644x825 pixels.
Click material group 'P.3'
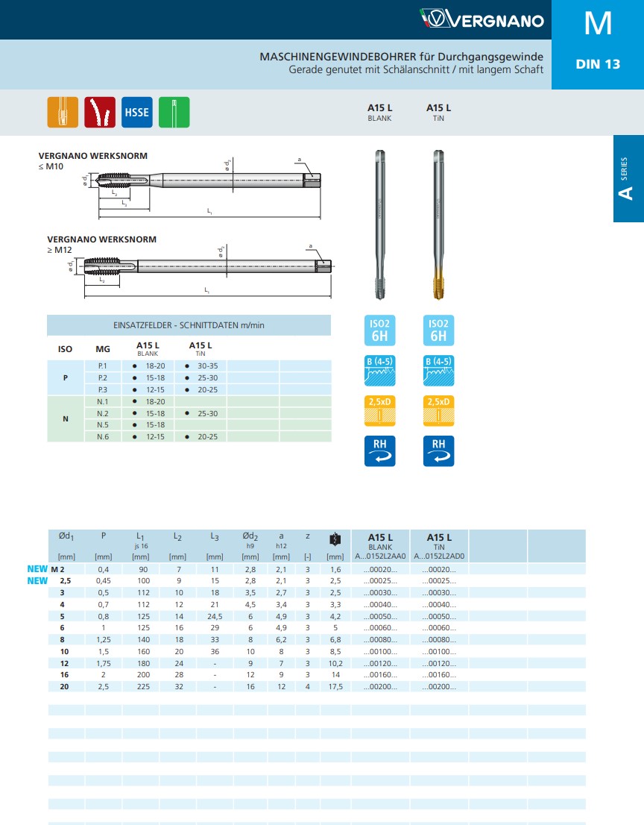(103, 390)
